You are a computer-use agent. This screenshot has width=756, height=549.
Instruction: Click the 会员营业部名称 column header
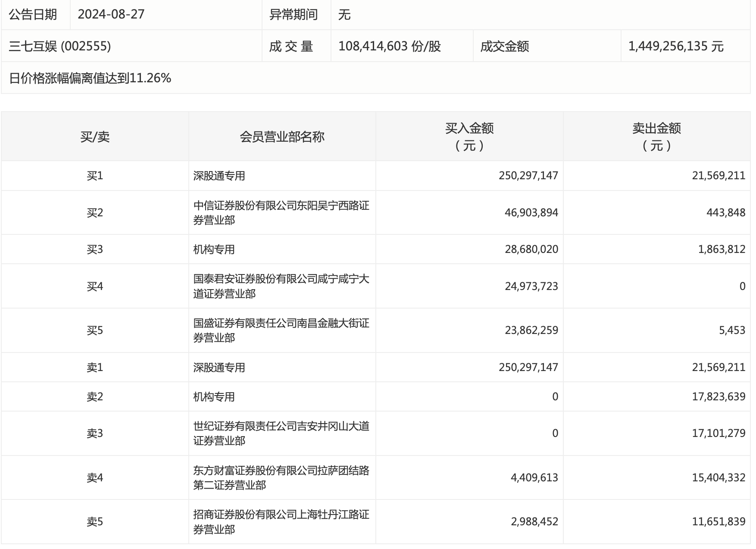point(282,137)
